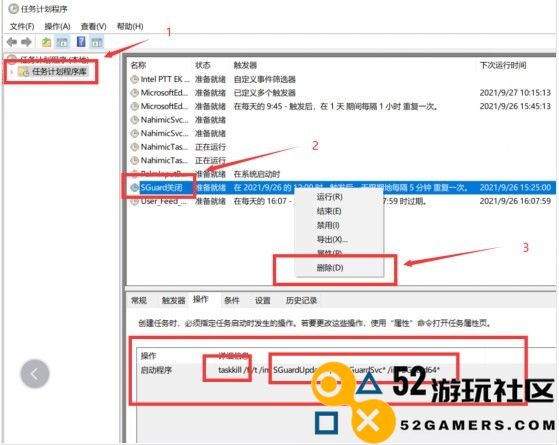Choose 禁用(I) from the context menu
559x445 pixels.
pos(328,225)
